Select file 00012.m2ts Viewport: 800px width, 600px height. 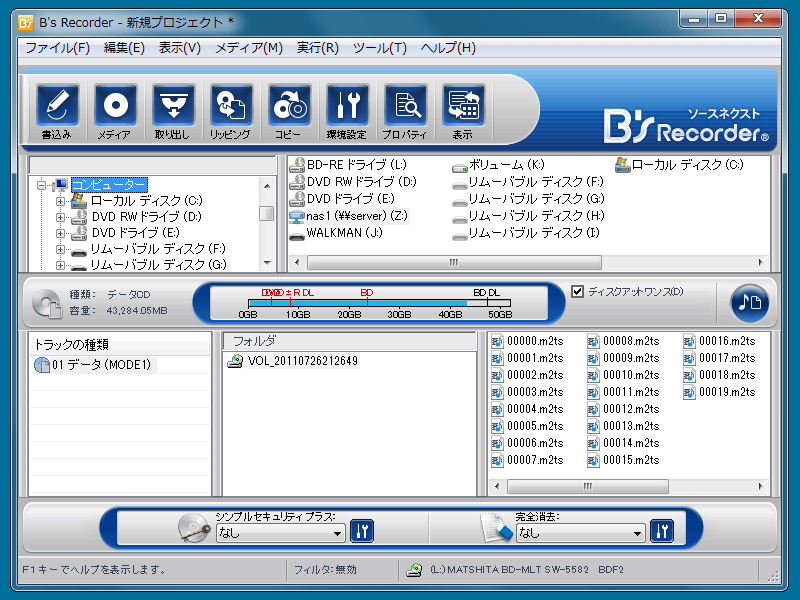click(x=623, y=409)
